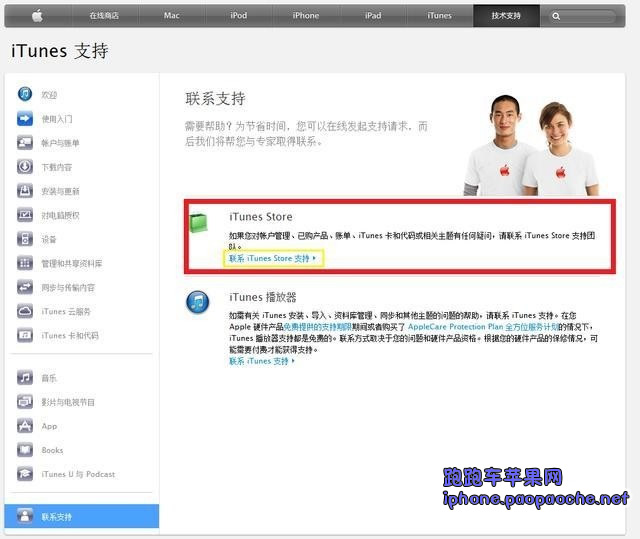Click the iTunes Store section heading

point(261,217)
